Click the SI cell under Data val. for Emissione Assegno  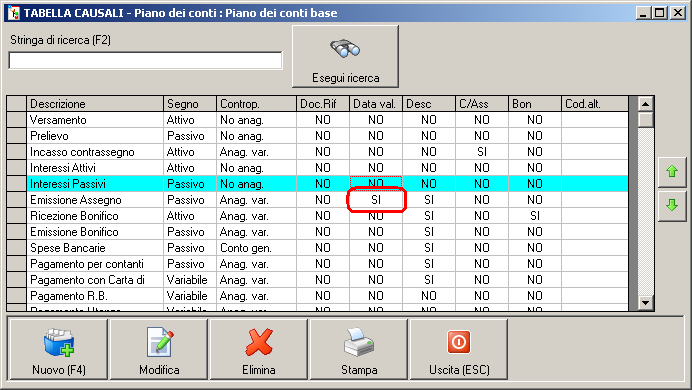(376, 200)
